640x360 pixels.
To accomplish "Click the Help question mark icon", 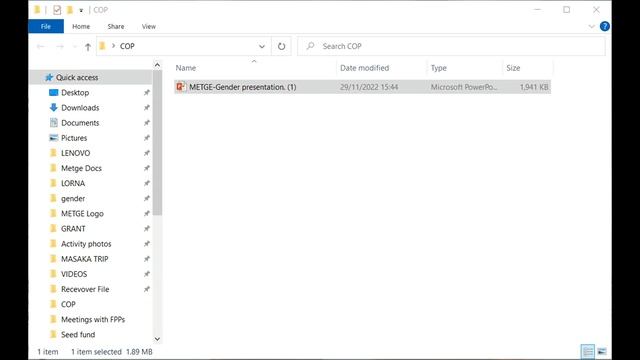I will coord(604,27).
